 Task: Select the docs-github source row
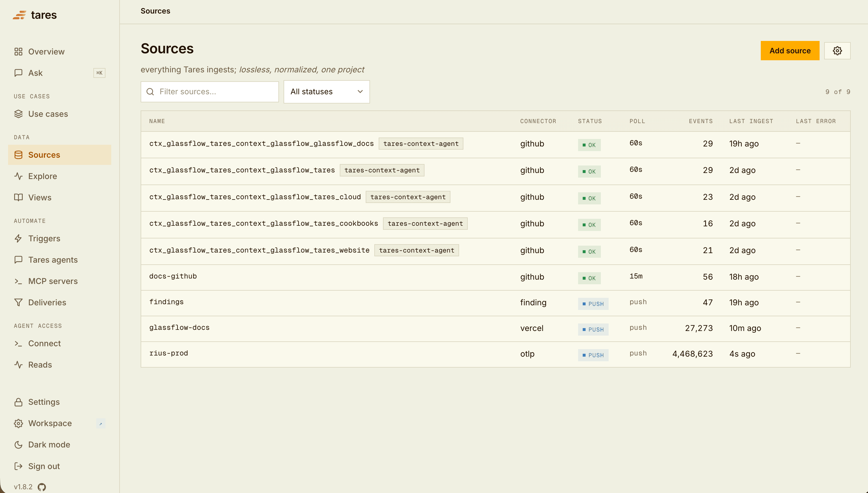click(495, 278)
